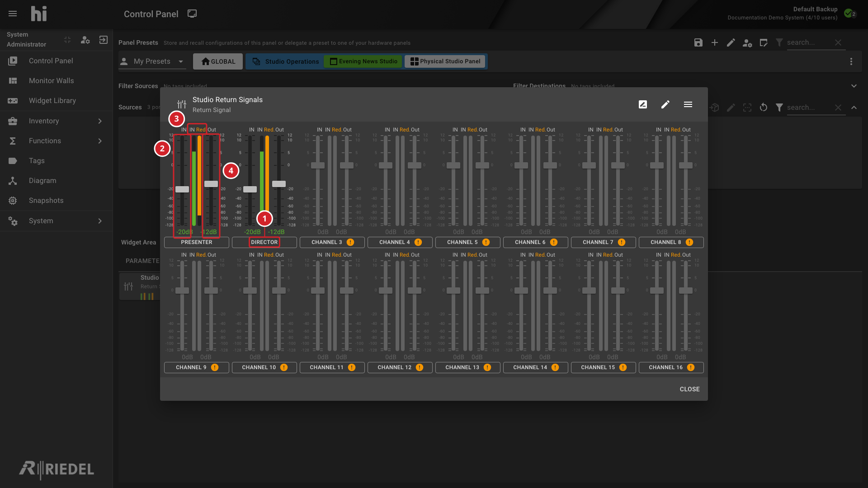Click the pencil edit icon in dialog header
Image resolution: width=868 pixels, height=488 pixels.
[x=665, y=104]
